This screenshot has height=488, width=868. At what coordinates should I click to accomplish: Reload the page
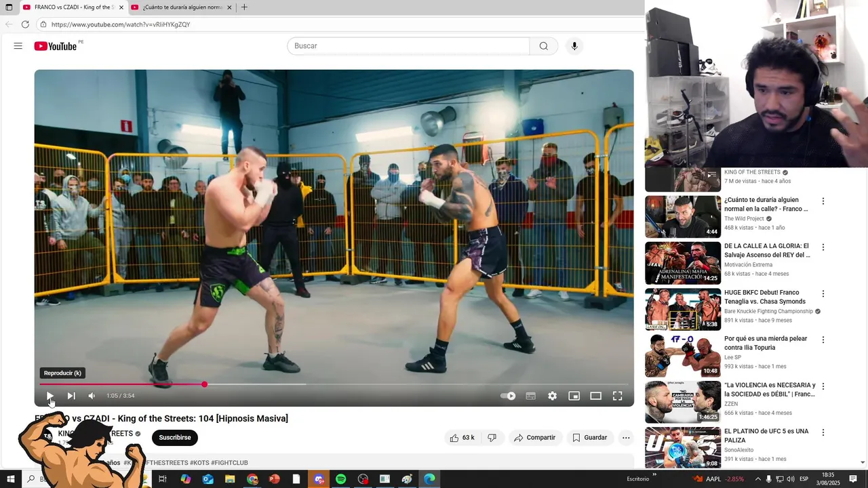pyautogui.click(x=25, y=24)
